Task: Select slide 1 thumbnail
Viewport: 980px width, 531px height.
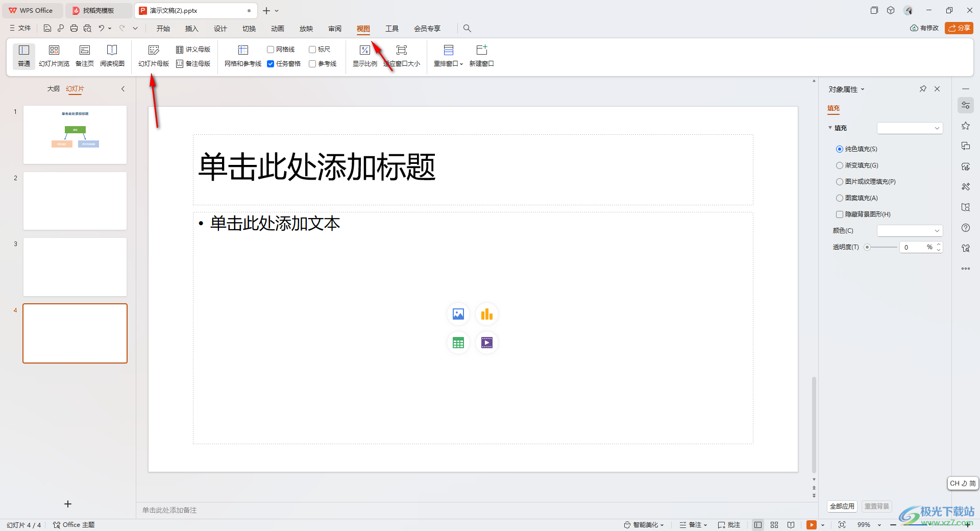Action: point(75,135)
